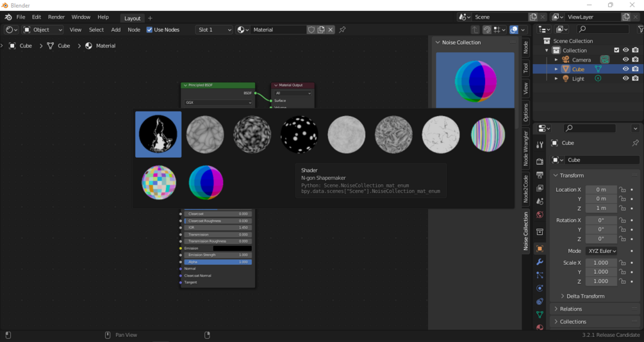Open the Modifier properties wrench icon
The width and height of the screenshot is (644, 342).
coord(540,262)
